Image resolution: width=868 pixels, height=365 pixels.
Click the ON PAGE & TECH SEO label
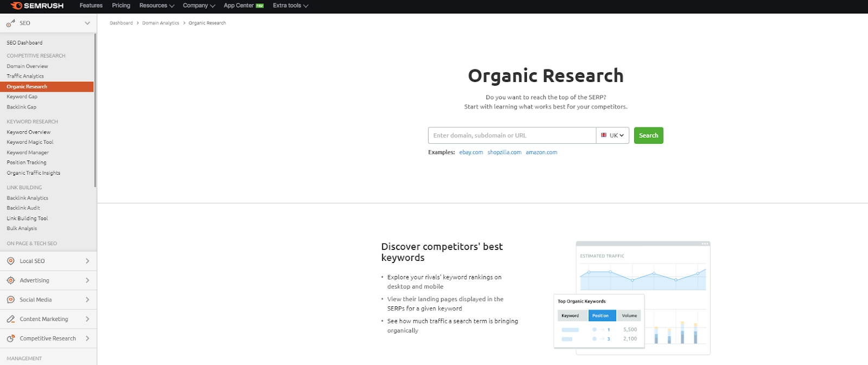(x=31, y=244)
